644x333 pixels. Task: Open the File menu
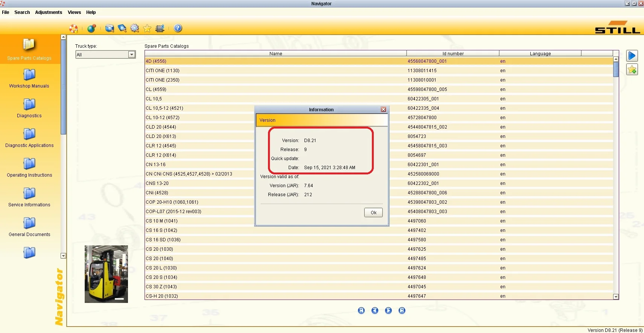[6, 12]
